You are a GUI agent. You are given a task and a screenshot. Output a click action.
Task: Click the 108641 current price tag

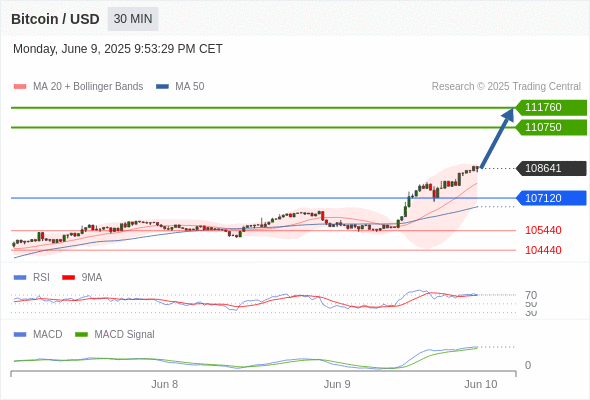point(551,168)
